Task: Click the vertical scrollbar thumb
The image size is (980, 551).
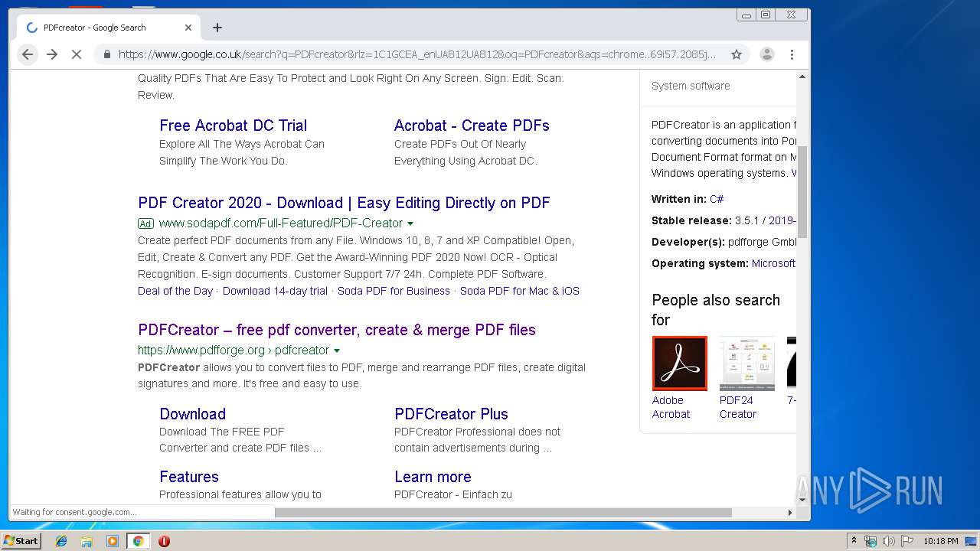Action: [802, 191]
